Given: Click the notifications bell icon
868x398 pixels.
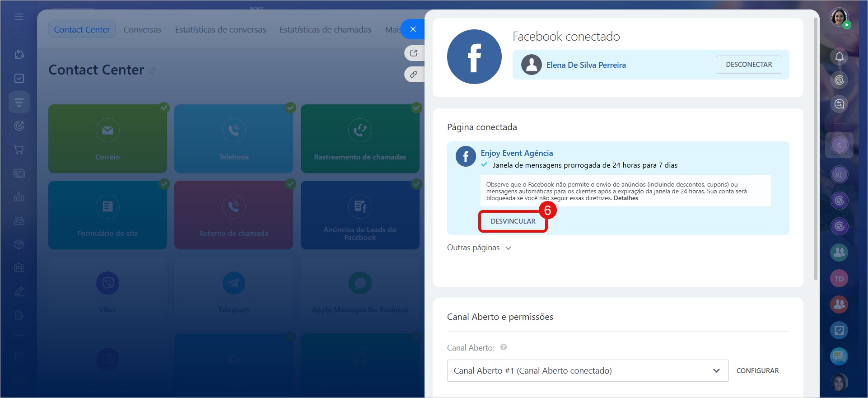Looking at the screenshot, I should [839, 56].
